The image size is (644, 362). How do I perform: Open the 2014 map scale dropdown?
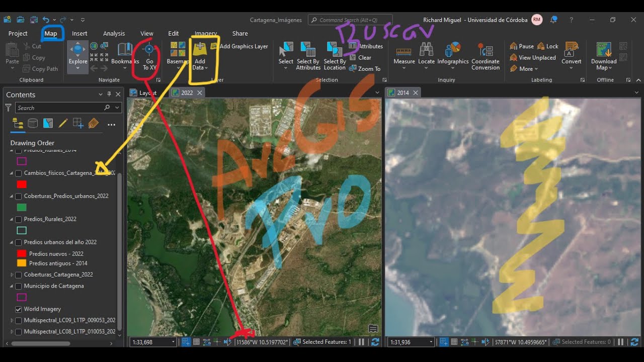pyautogui.click(x=431, y=342)
